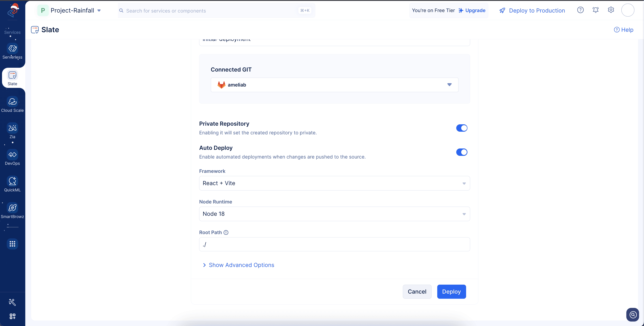This screenshot has width=644, height=326.
Task: Open the Zia service
Action: 12,131
